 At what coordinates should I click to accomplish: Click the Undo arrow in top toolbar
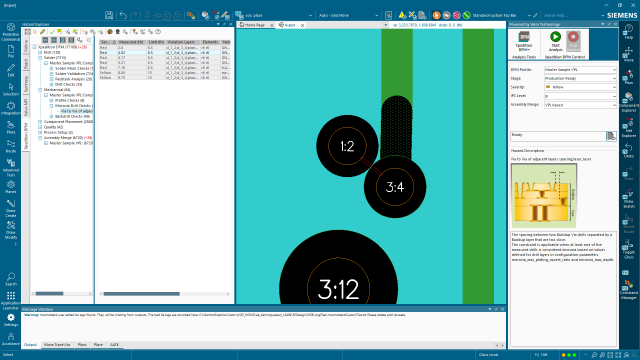click(x=123, y=15)
